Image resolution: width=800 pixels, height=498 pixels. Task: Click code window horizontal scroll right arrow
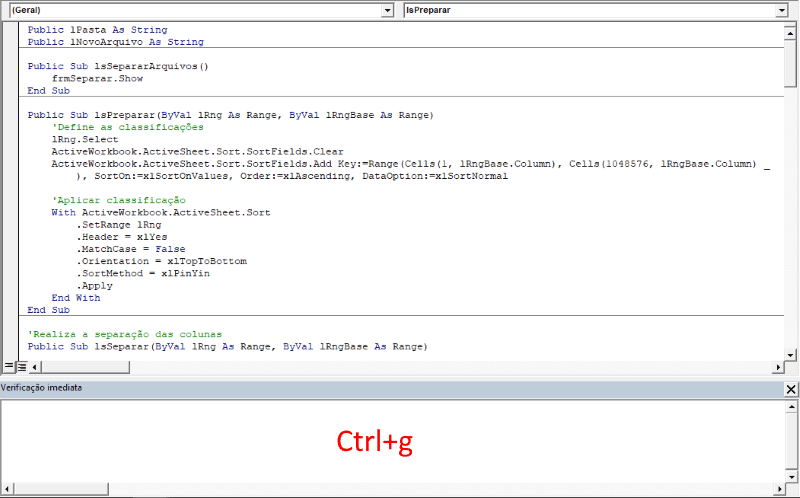pyautogui.click(x=778, y=367)
